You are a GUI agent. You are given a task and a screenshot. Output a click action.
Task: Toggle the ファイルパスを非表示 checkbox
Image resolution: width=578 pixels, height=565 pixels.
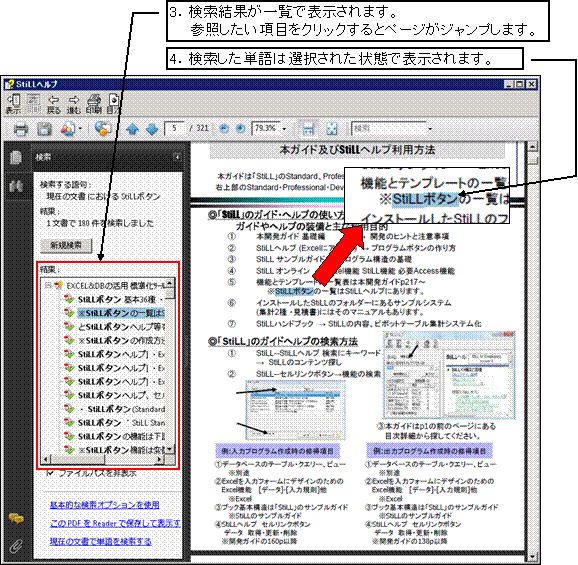(x=51, y=473)
